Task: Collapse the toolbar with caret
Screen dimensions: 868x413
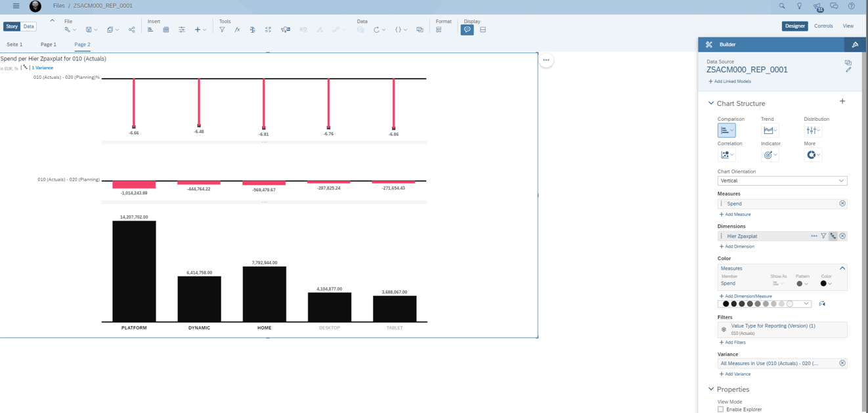Action: [53, 21]
